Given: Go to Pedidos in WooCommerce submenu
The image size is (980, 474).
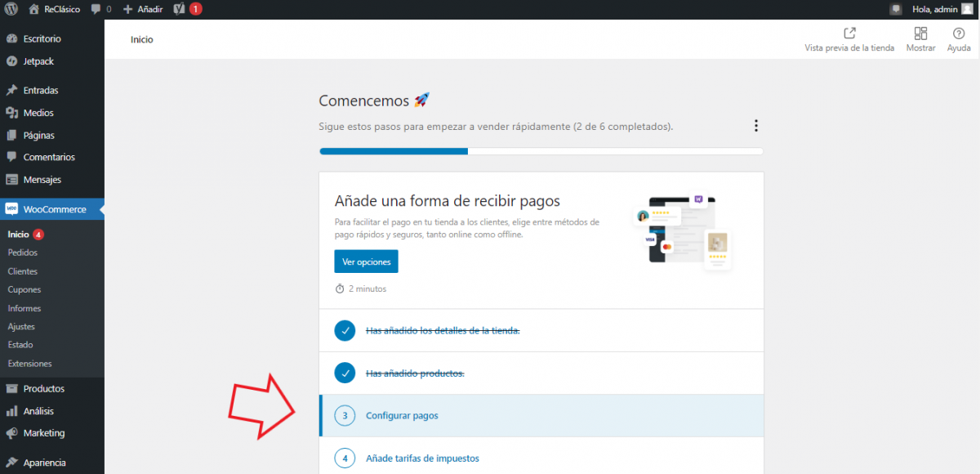Looking at the screenshot, I should point(23,253).
